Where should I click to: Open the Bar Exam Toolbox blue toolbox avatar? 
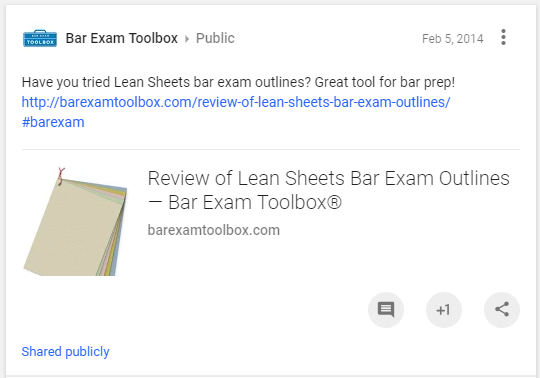pos(40,38)
